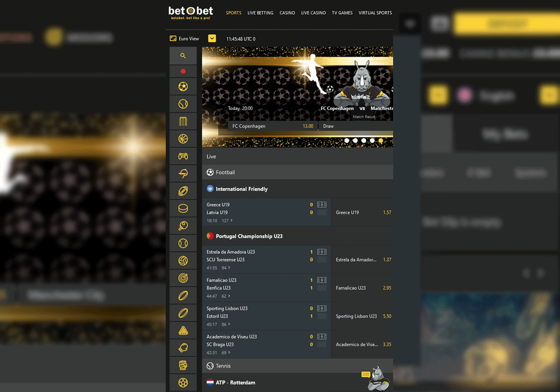This screenshot has width=560, height=392.
Task: Choose the snooker triangle rack icon
Action: pos(183,330)
